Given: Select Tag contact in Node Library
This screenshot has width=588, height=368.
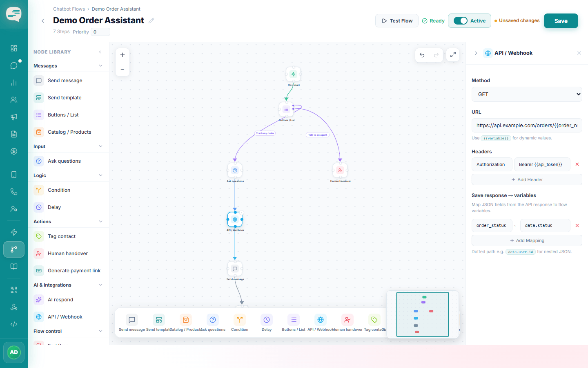Looking at the screenshot, I should [x=69, y=236].
